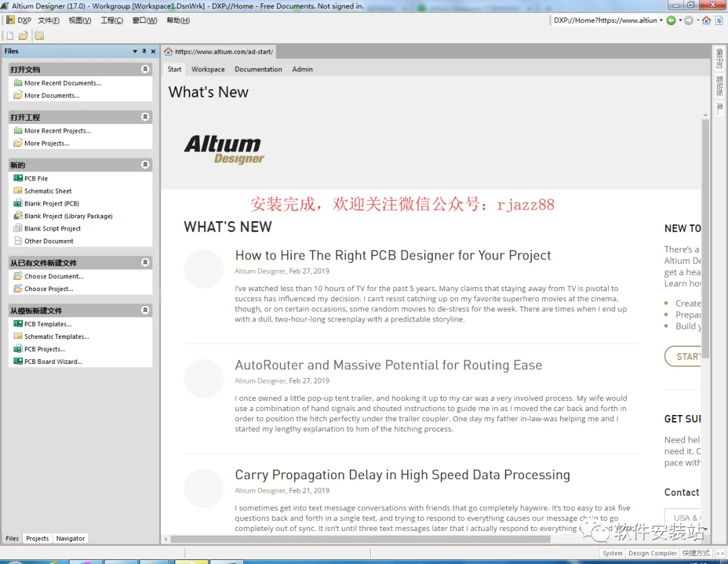This screenshot has width=728, height=564.
Task: Click the PCB File icon under 新的
Action: [x=18, y=179]
